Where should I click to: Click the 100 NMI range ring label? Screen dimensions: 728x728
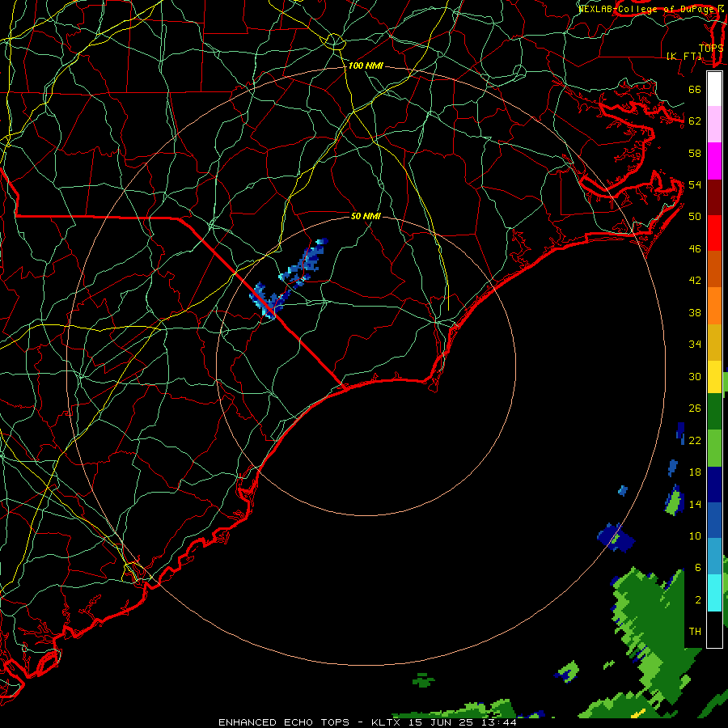coord(366,66)
